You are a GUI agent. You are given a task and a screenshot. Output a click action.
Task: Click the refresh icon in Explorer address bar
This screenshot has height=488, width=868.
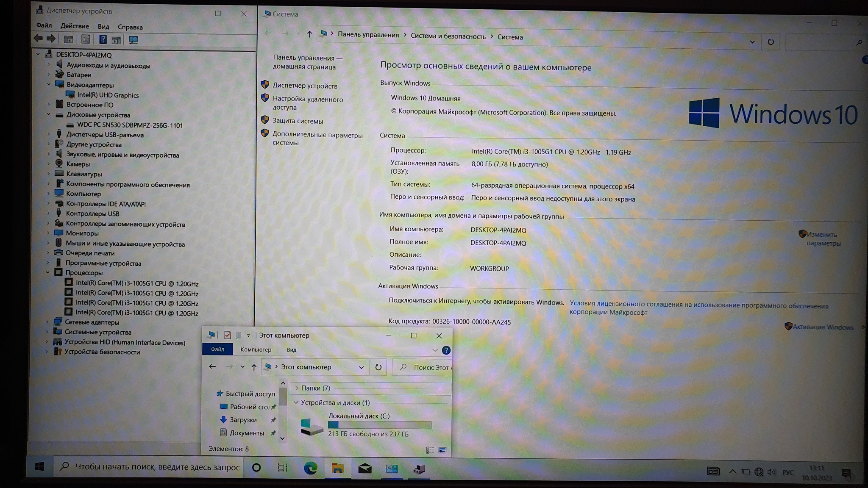coord(378,367)
